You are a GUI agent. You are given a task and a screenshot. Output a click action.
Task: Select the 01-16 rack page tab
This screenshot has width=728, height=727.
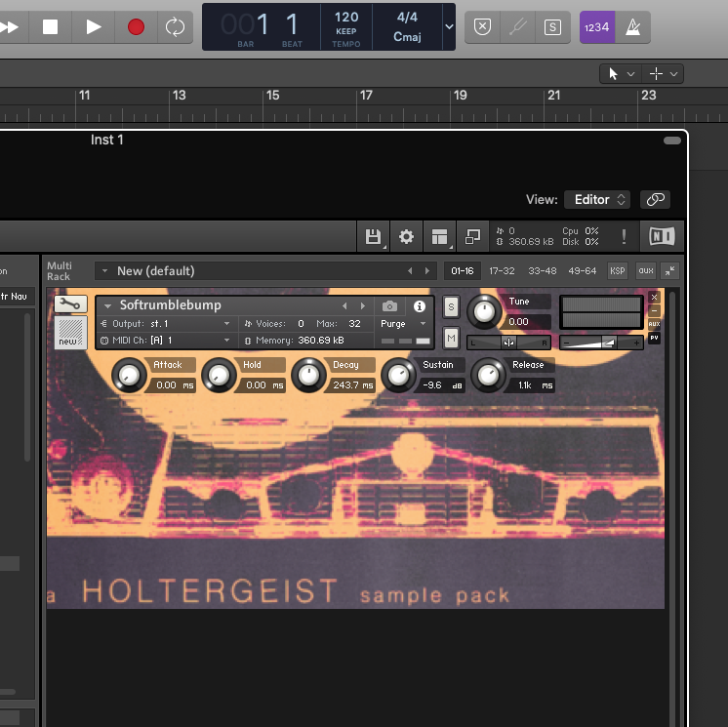(x=463, y=270)
